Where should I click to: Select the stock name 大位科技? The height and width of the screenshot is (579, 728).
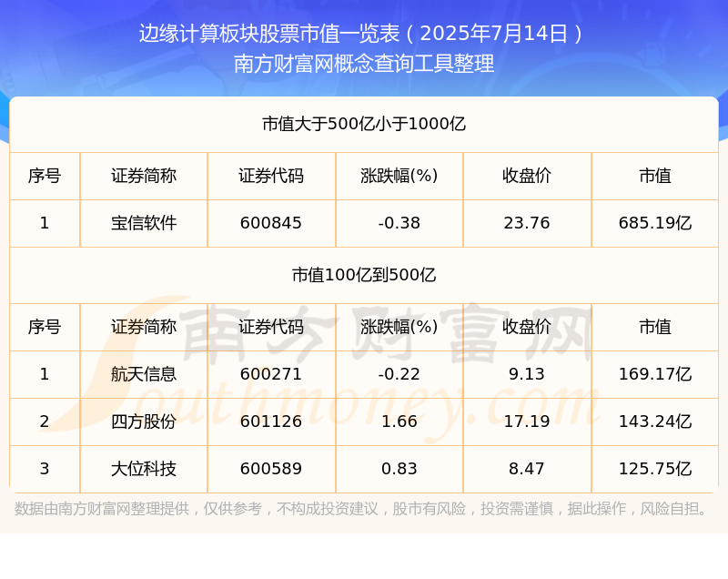[144, 469]
